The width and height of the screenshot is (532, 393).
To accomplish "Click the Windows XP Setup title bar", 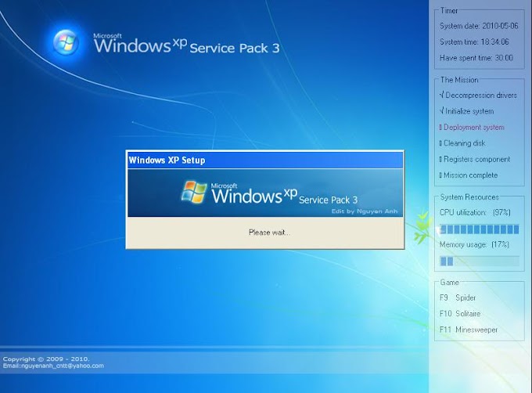I will pos(265,160).
